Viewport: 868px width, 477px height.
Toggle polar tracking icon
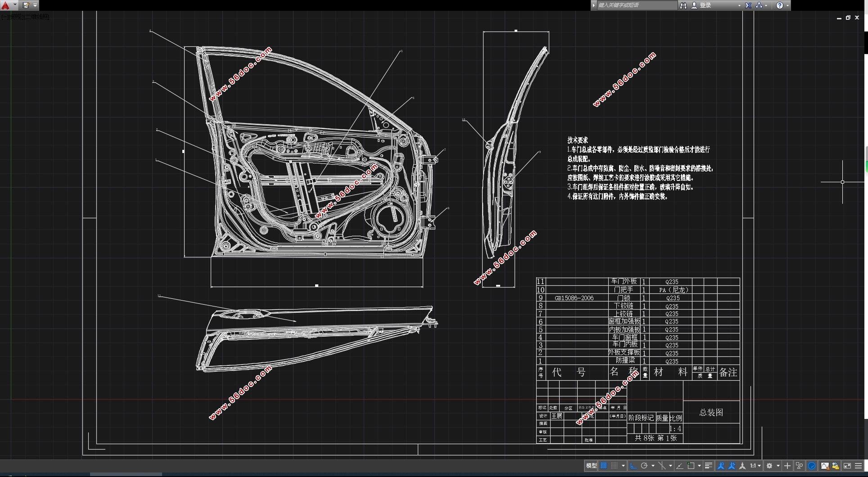644,466
